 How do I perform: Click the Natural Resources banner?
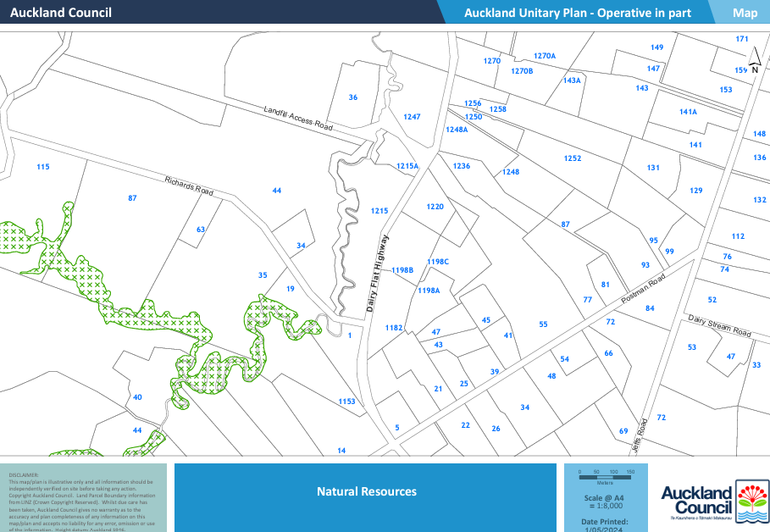pos(366,491)
